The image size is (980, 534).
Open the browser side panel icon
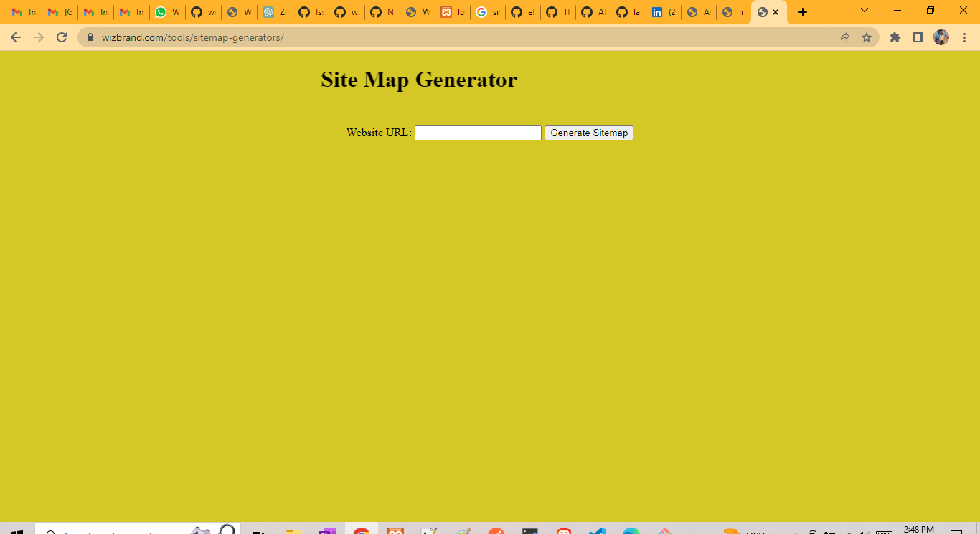tap(918, 37)
